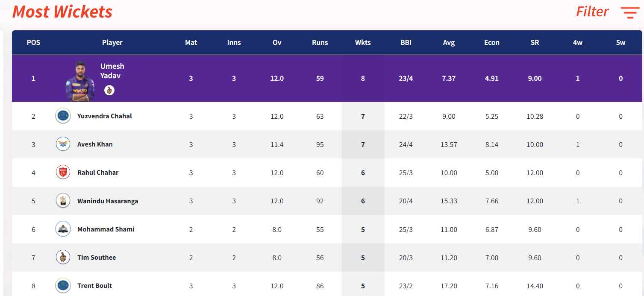Select the Mohammad Shami name link
This screenshot has width=644, height=296.
[106, 229]
